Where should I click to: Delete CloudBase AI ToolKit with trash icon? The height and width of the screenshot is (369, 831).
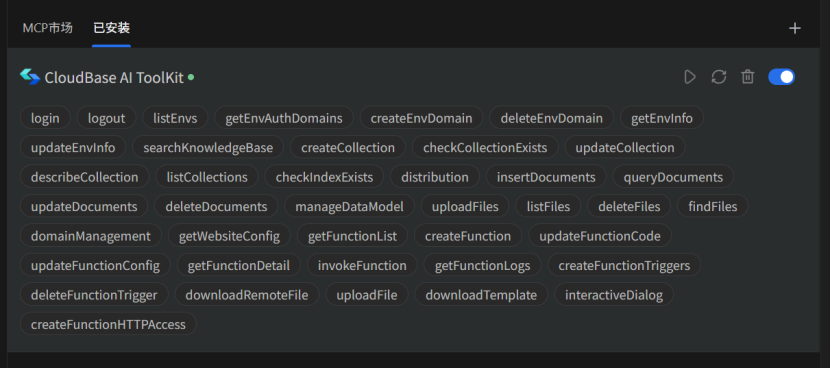(747, 77)
